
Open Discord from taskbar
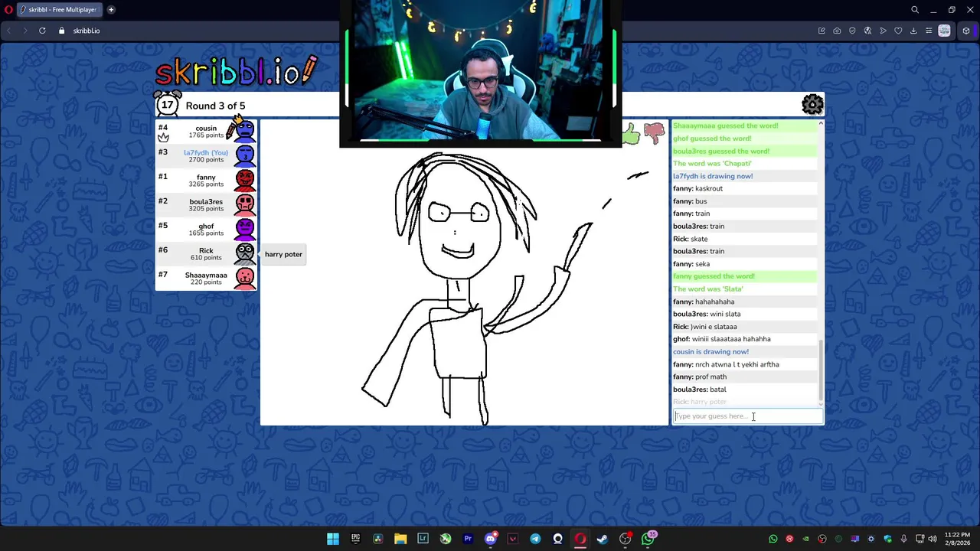pos(491,539)
